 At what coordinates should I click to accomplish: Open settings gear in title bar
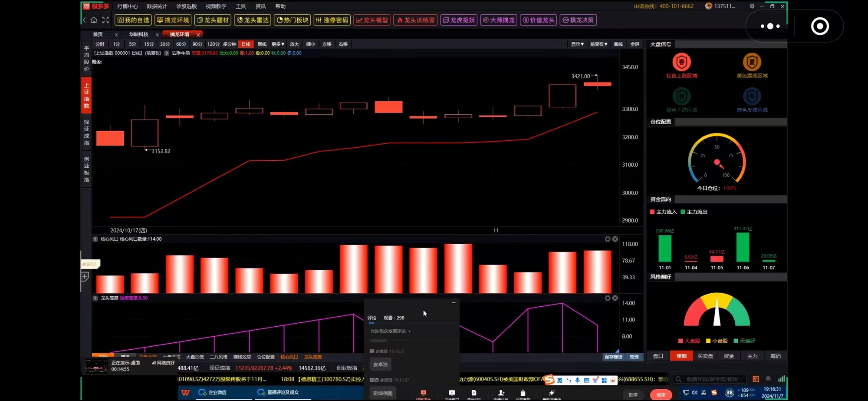tap(752, 6)
